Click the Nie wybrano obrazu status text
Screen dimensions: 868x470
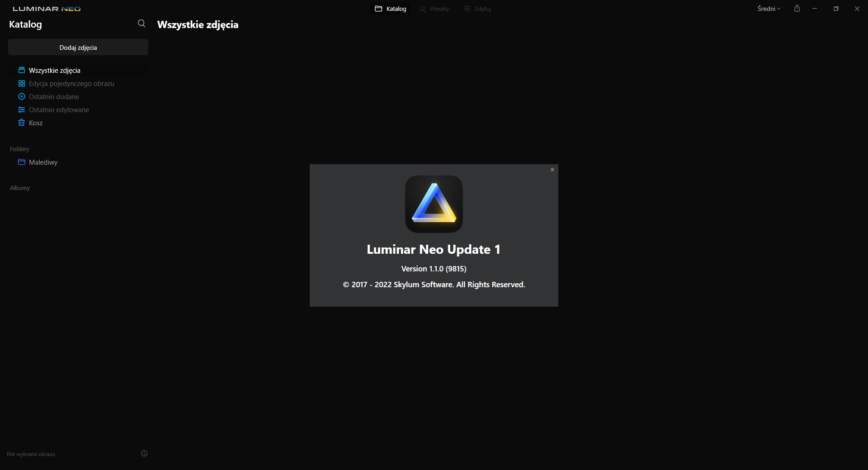pos(31,454)
